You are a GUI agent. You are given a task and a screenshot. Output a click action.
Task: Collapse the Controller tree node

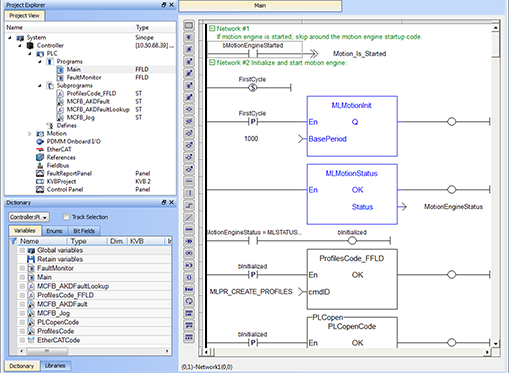point(20,46)
